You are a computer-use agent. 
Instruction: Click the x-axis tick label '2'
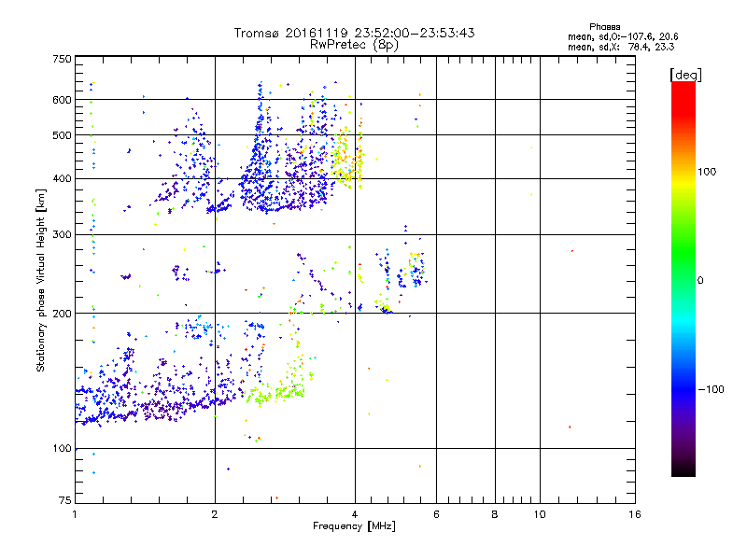[215, 514]
